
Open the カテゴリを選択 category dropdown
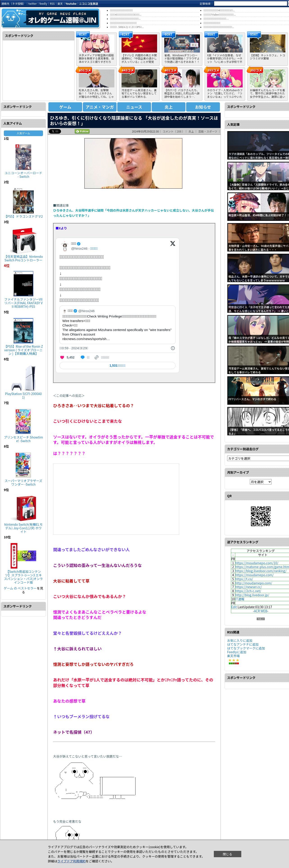point(258,458)
